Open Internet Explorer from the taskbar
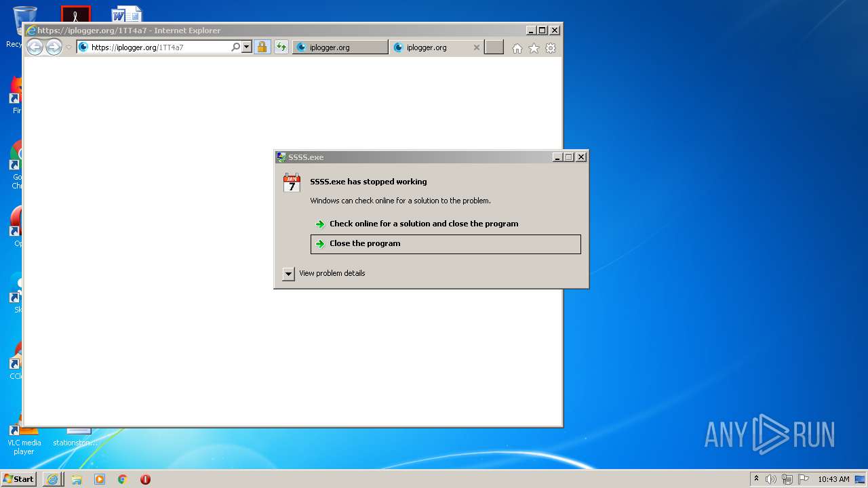868x488 pixels. pyautogui.click(x=53, y=479)
